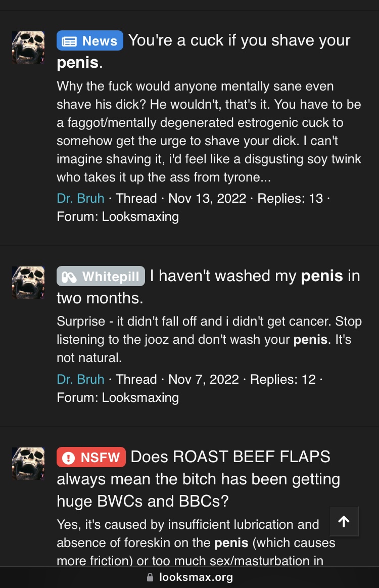Click the Nov 13, 2022 date stamp
Screen dimensions: 379x588
[207, 198]
